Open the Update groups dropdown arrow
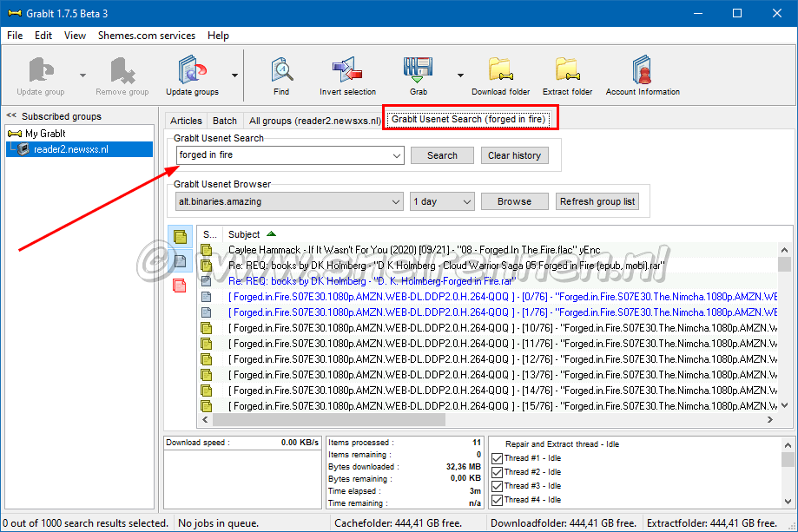 point(234,76)
